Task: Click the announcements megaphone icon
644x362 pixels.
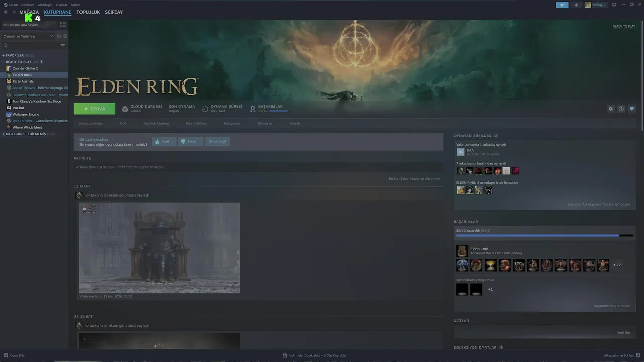Action: [x=562, y=5]
